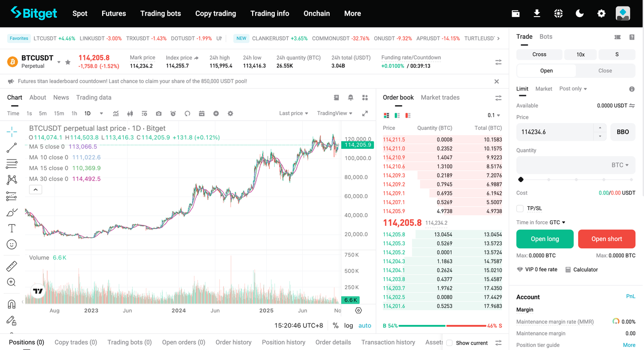This screenshot has height=350, width=644.
Task: Switch theme with the moon toggle
Action: [580, 14]
